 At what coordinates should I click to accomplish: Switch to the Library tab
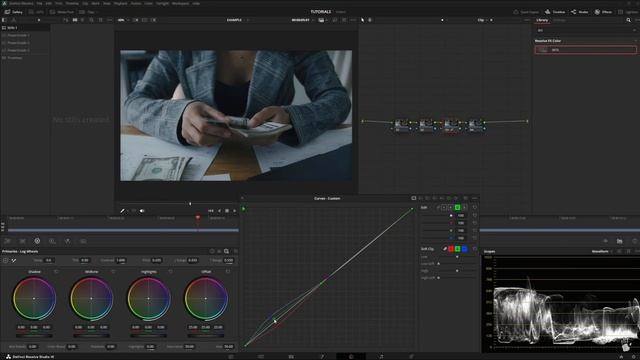point(542,20)
